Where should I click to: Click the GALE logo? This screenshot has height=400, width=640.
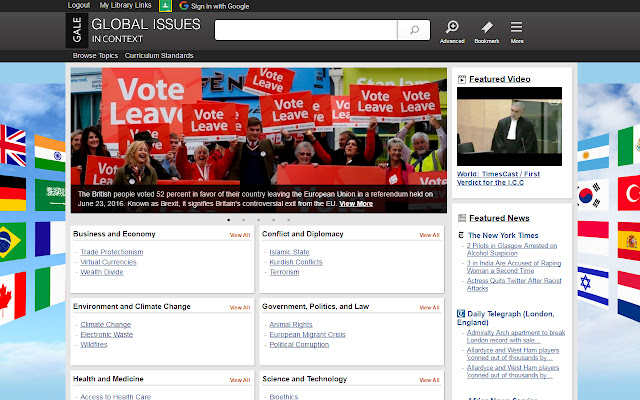77,30
